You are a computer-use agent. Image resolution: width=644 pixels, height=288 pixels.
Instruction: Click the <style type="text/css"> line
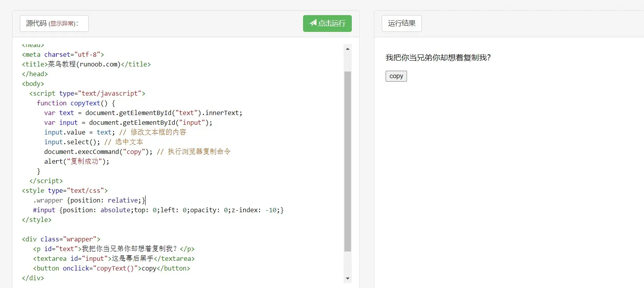point(65,190)
